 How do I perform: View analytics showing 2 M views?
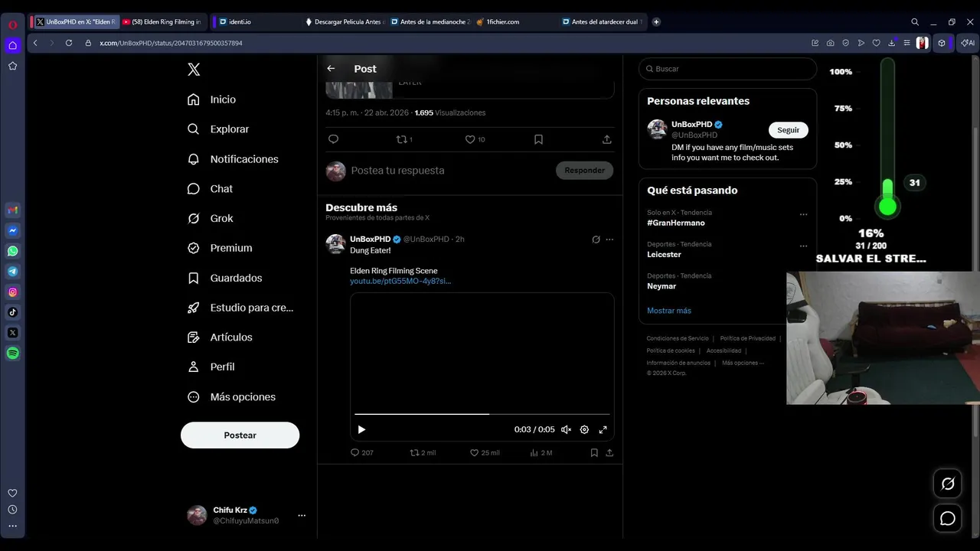tap(541, 453)
